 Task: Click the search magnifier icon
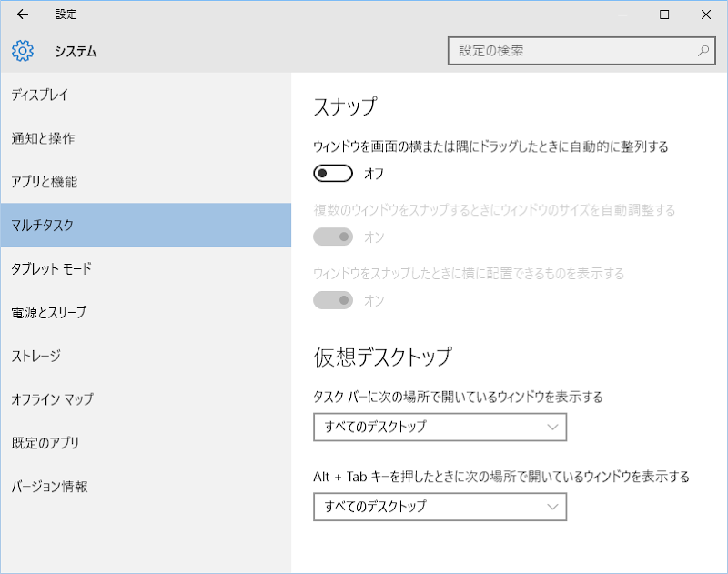coord(703,51)
